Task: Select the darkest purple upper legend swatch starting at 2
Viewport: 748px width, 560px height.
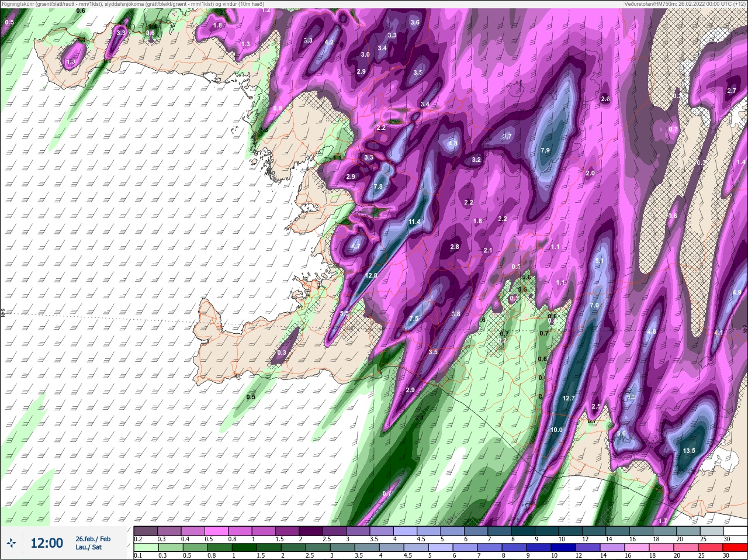Action: [x=311, y=531]
